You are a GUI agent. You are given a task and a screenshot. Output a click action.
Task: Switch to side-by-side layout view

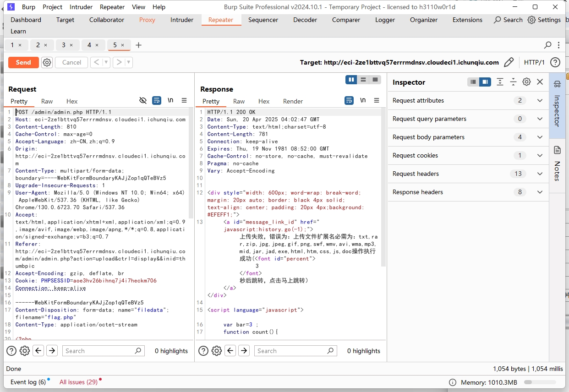pyautogui.click(x=351, y=80)
